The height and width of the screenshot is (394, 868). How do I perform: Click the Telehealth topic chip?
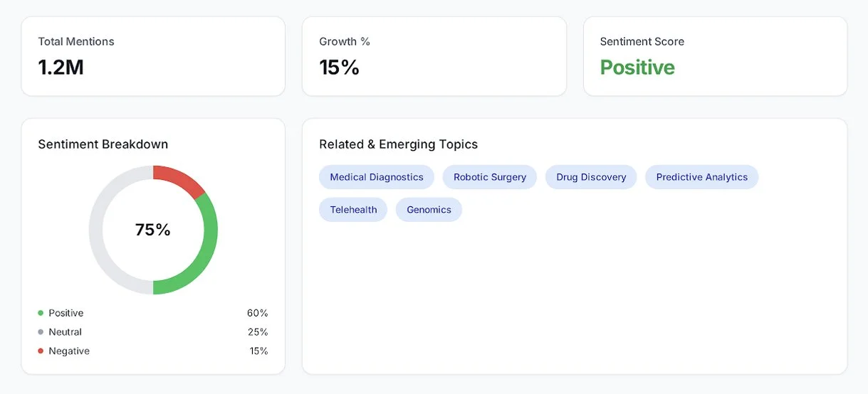(x=353, y=210)
